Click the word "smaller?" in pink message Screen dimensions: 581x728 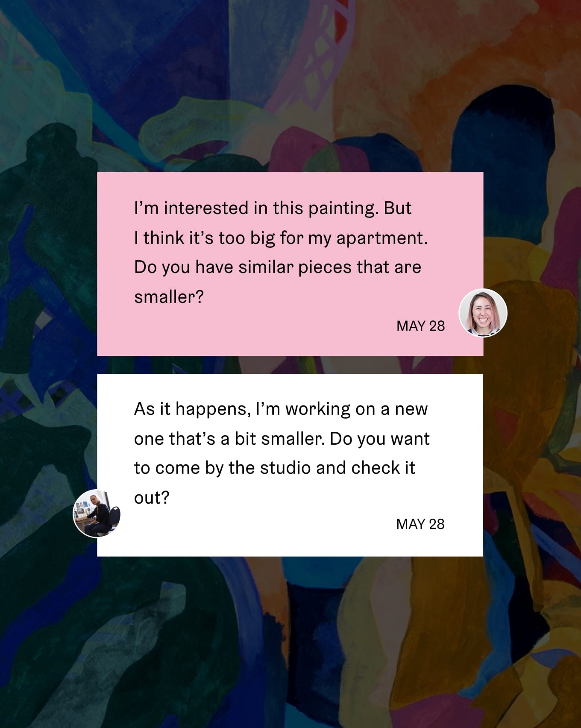pyautogui.click(x=169, y=297)
